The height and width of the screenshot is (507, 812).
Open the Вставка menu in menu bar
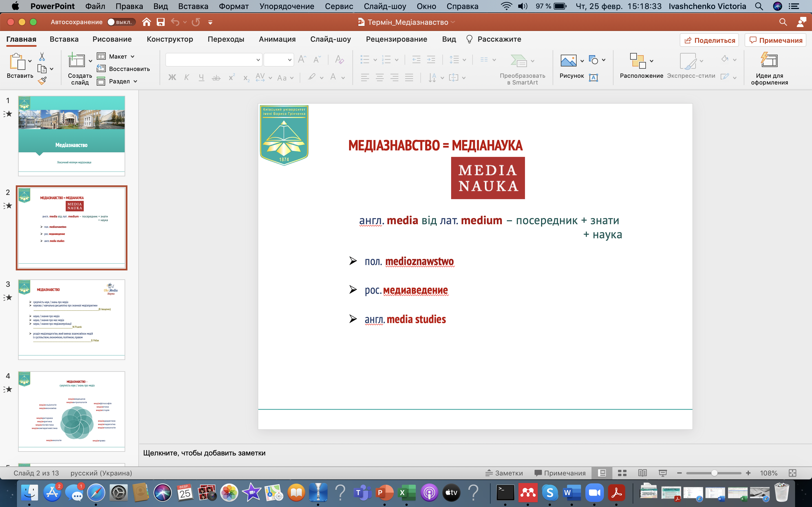(193, 6)
